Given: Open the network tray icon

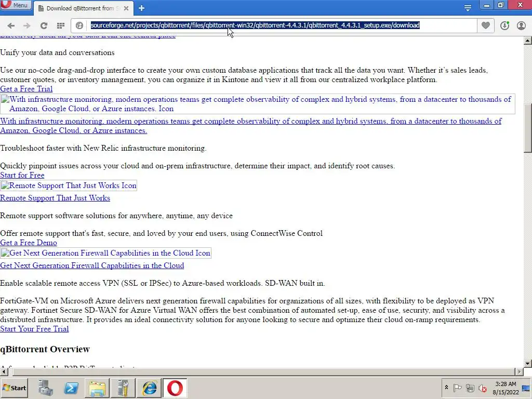Looking at the screenshot, I should [470, 388].
